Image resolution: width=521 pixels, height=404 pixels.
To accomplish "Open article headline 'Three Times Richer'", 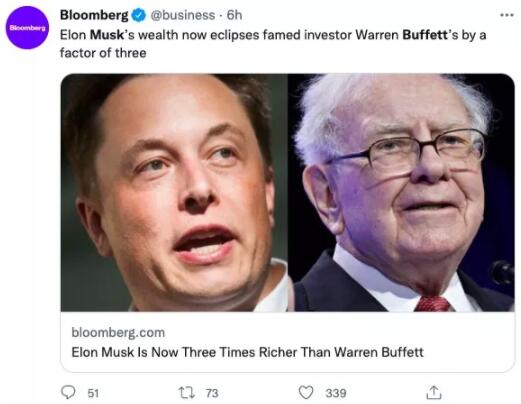I will pyautogui.click(x=247, y=352).
